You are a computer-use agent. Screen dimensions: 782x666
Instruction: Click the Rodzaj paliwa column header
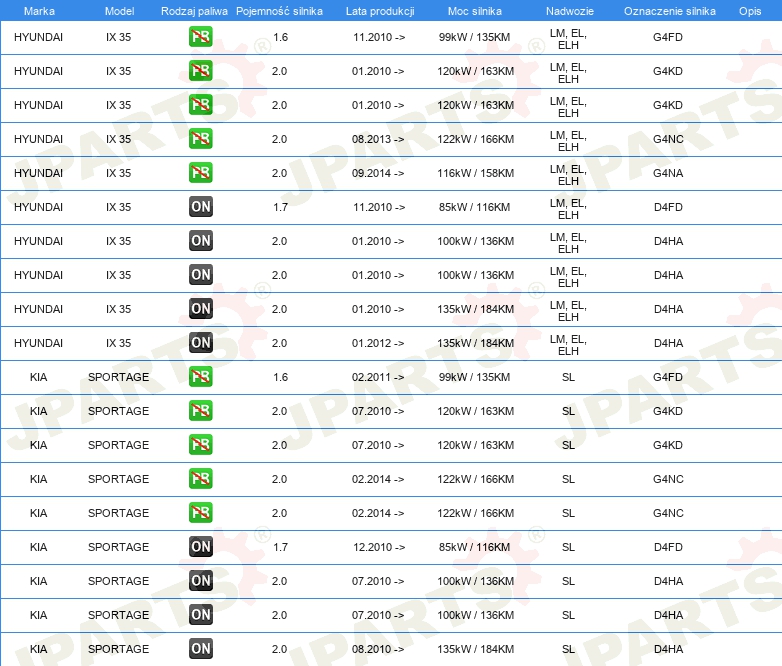tap(194, 10)
